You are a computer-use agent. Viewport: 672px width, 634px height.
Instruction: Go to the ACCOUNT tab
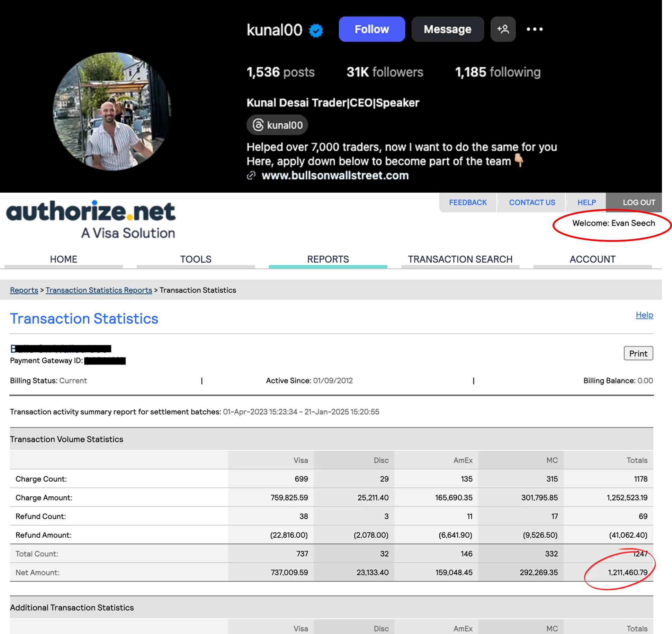(x=592, y=259)
